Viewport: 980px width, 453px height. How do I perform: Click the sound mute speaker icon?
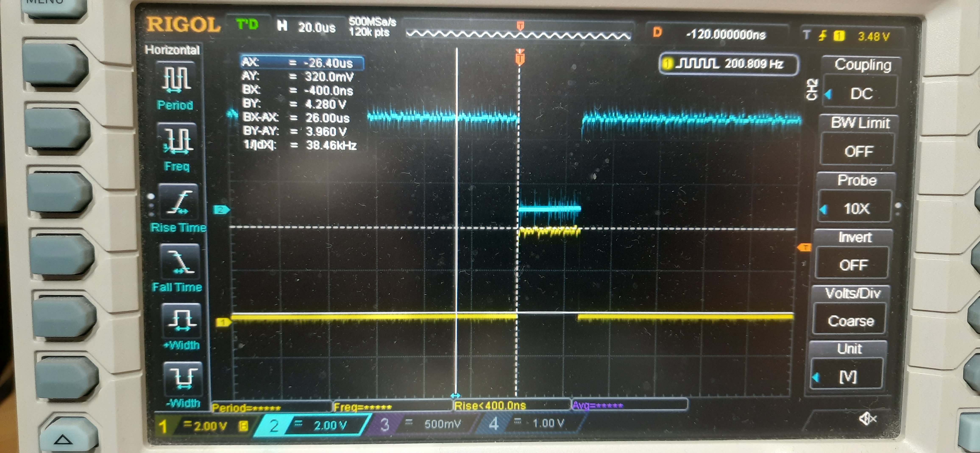(x=868, y=418)
